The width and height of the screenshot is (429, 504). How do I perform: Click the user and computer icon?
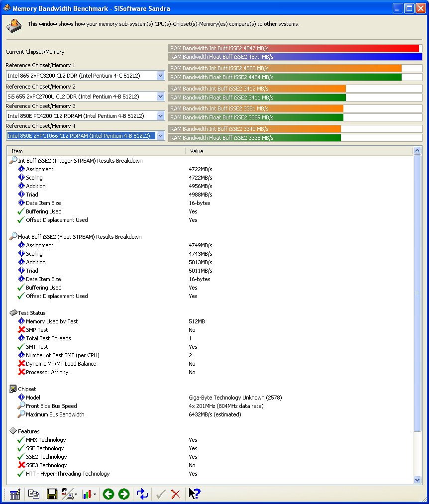click(67, 494)
